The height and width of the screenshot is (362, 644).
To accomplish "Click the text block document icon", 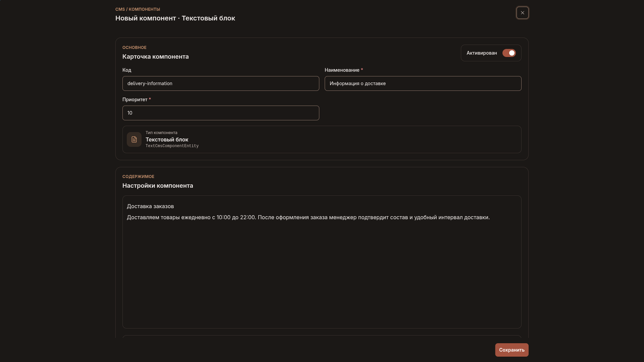I will (134, 139).
